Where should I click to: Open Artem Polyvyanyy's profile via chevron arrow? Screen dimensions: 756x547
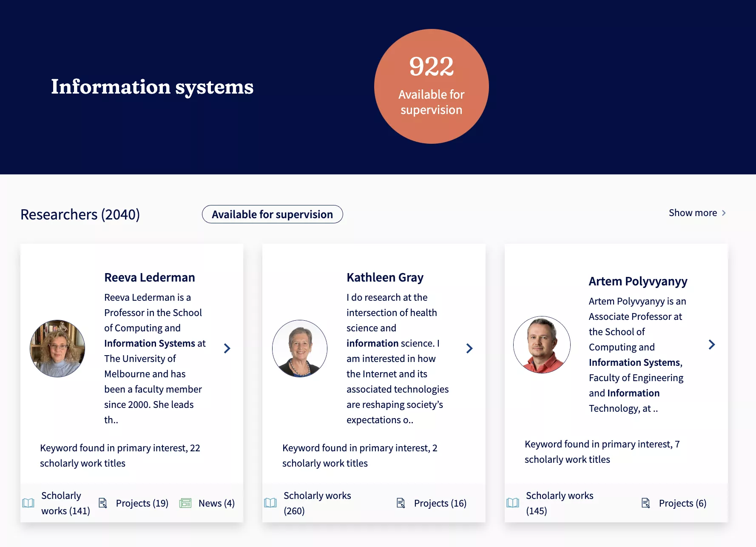712,345
